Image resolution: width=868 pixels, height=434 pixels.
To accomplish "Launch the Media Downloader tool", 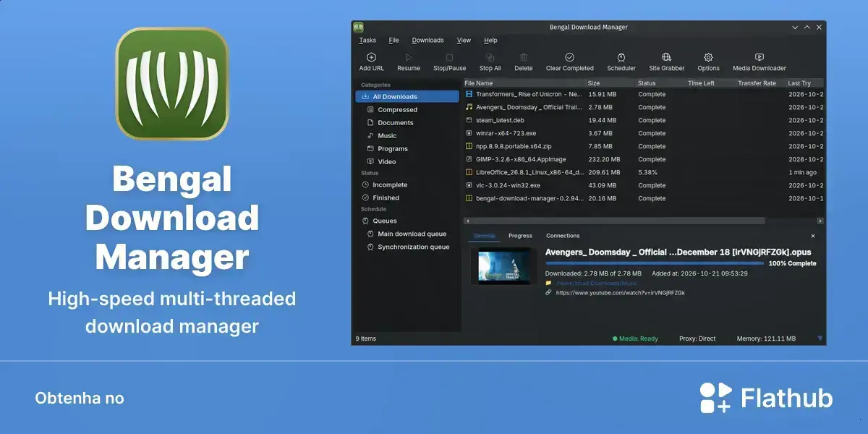I will click(x=759, y=62).
